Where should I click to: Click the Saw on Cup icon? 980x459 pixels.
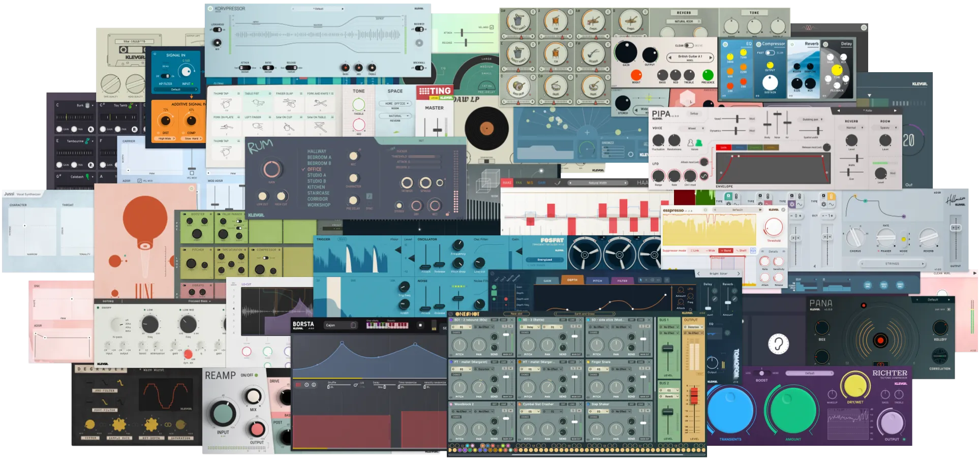[289, 127]
